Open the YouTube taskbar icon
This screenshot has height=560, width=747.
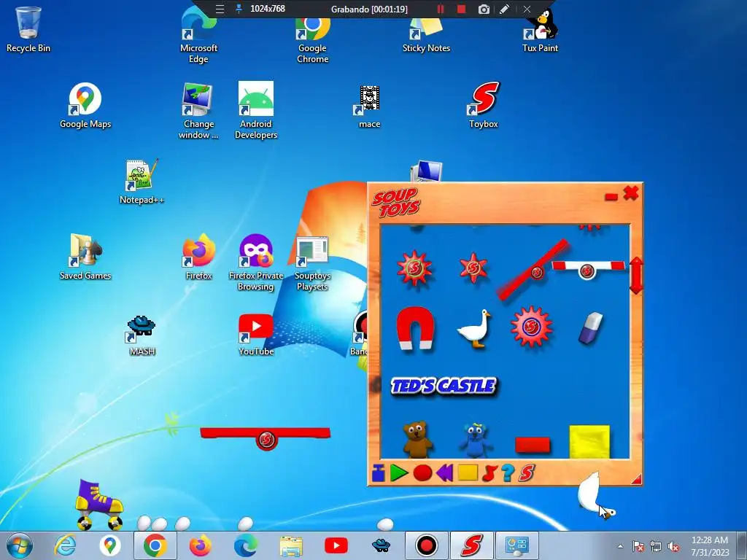pyautogui.click(x=336, y=545)
